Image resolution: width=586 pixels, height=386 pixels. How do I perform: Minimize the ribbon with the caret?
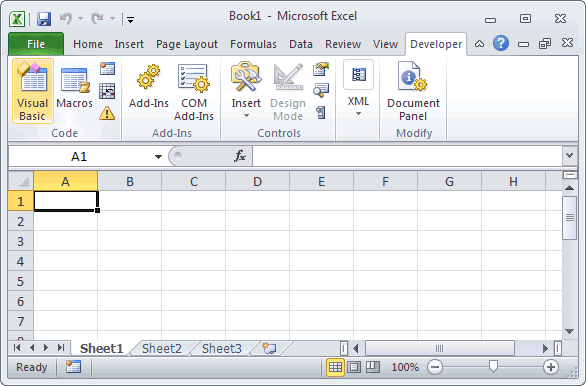pos(479,44)
